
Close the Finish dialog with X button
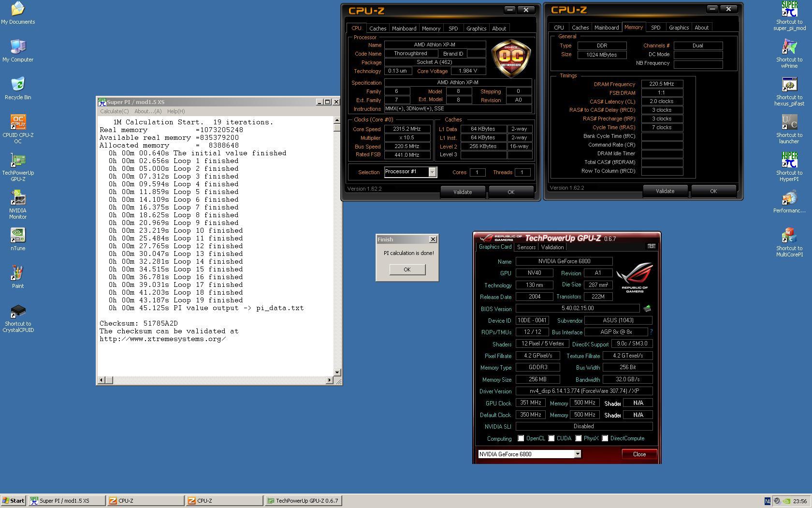(x=433, y=239)
